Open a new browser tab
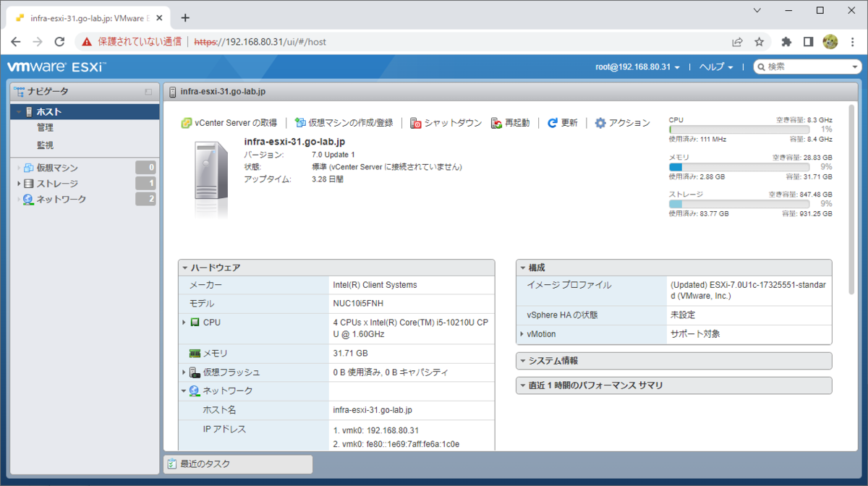The width and height of the screenshot is (868, 486). (185, 17)
